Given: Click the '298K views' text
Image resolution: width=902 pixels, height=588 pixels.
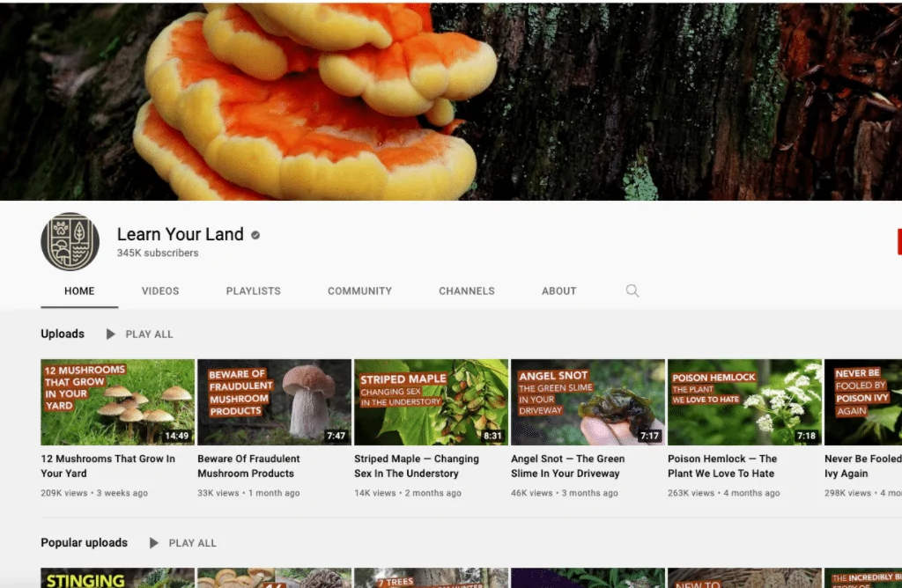Looking at the screenshot, I should [847, 493].
